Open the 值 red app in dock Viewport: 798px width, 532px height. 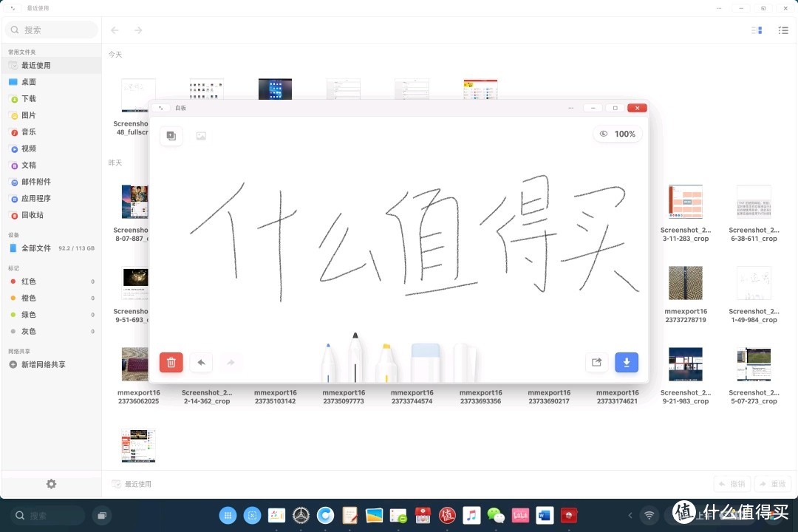click(447, 516)
